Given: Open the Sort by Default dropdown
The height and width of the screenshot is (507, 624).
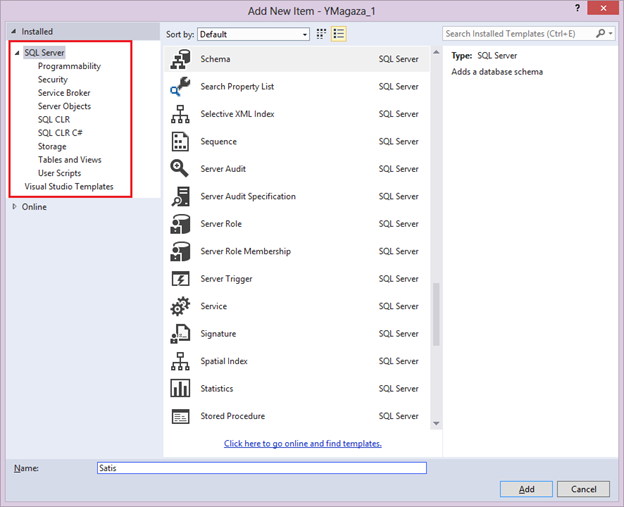Looking at the screenshot, I should pyautogui.click(x=254, y=34).
